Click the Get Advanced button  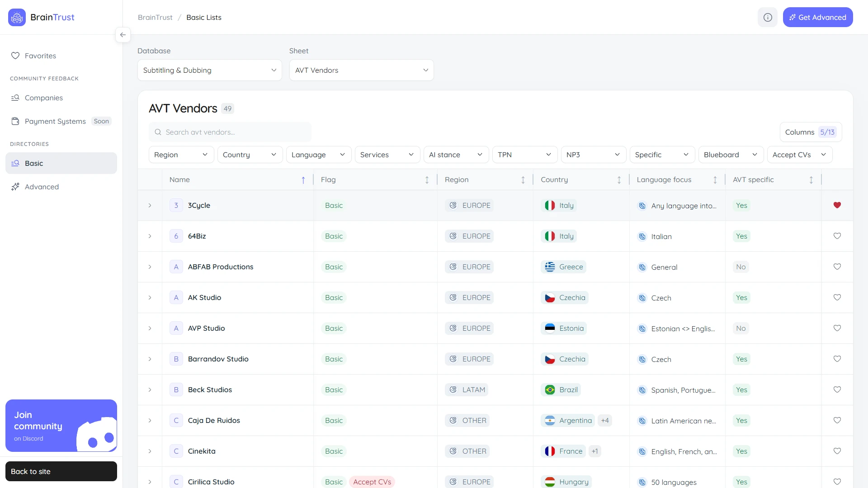[818, 17]
